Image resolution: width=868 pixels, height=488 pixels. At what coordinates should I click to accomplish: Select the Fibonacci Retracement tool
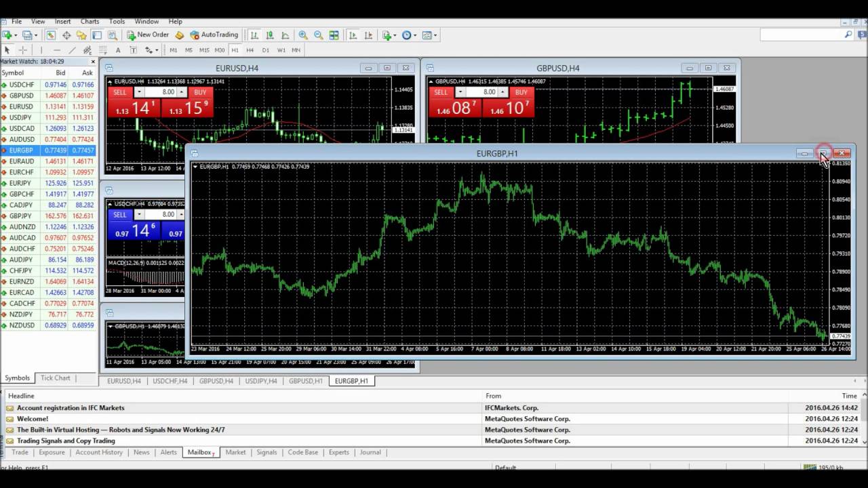pos(103,50)
